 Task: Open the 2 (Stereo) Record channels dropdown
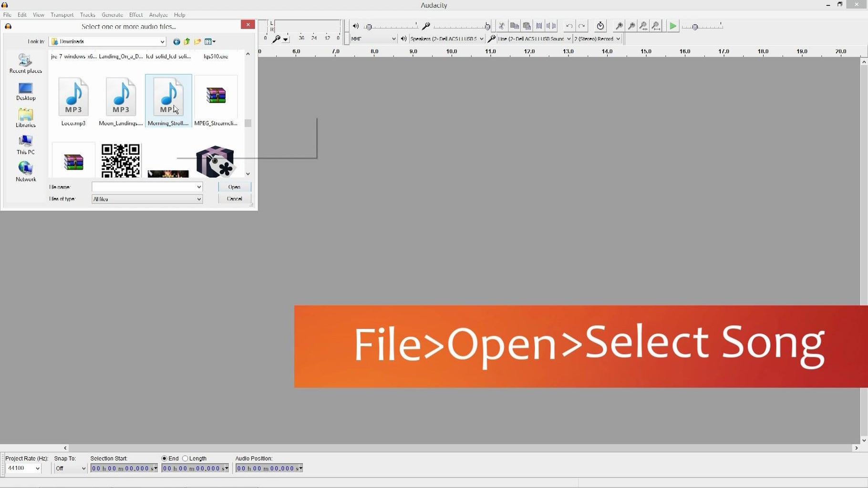[x=598, y=39]
